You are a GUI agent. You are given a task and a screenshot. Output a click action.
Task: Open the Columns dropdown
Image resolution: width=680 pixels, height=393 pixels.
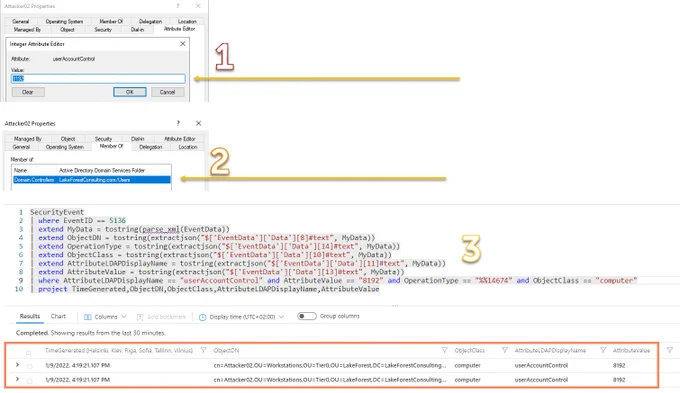click(x=105, y=317)
